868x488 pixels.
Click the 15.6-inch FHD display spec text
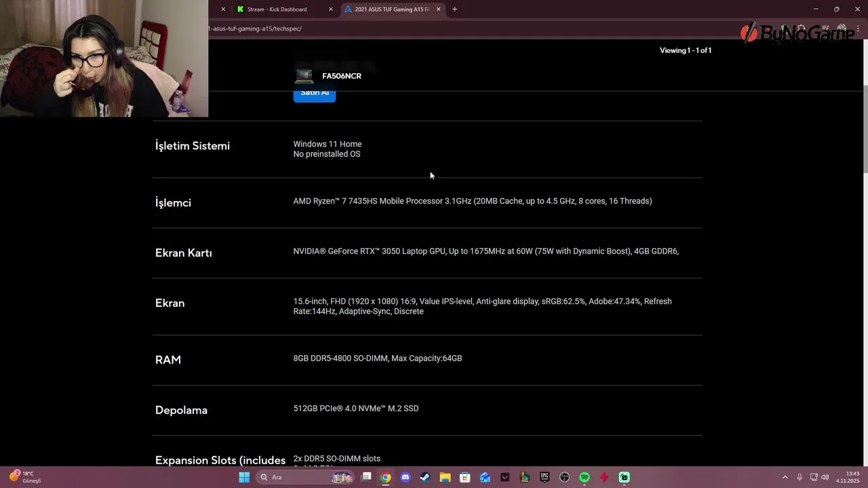pyautogui.click(x=482, y=306)
